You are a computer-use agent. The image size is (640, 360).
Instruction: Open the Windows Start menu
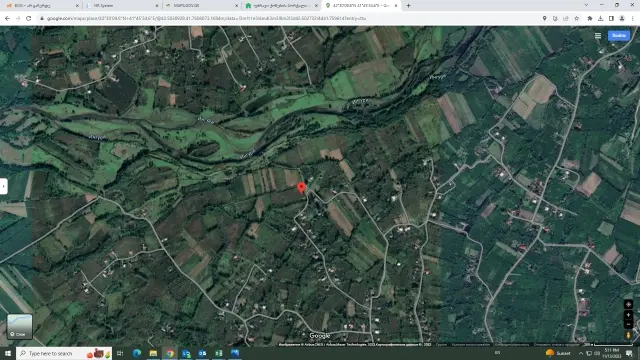7,353
